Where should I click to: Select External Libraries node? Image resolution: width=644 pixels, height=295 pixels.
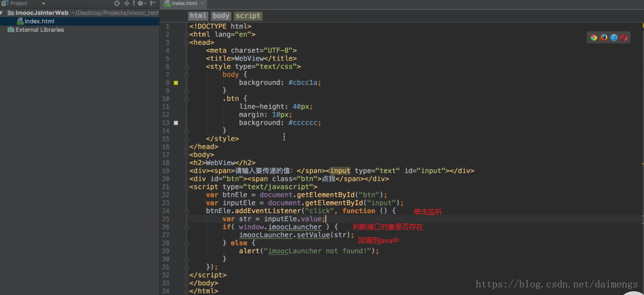(x=40, y=30)
